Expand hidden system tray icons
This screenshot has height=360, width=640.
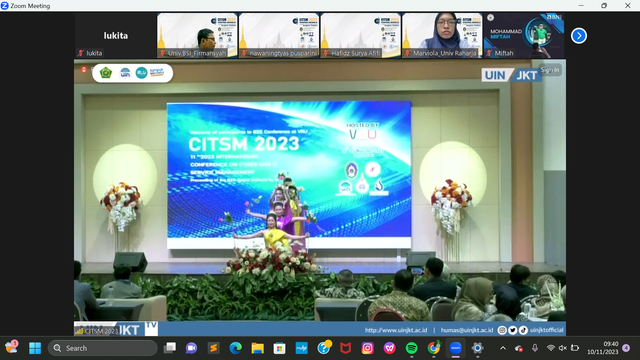point(503,348)
